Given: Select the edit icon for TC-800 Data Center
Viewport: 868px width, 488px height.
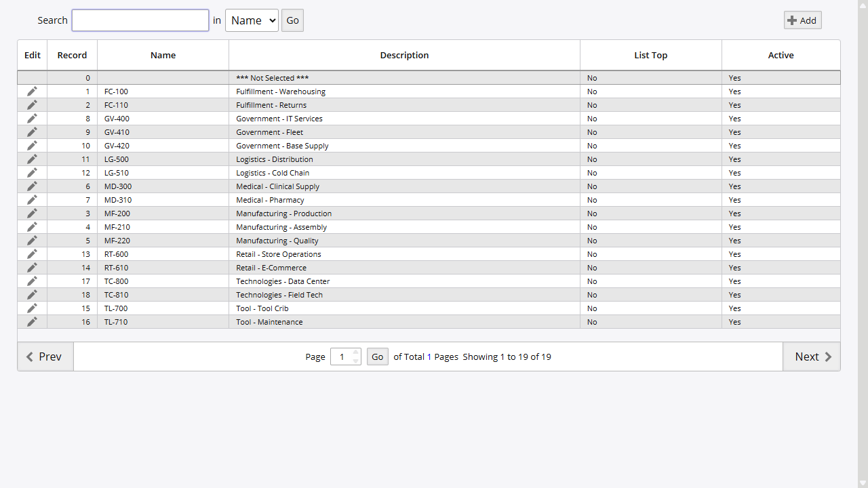Looking at the screenshot, I should click(31, 281).
